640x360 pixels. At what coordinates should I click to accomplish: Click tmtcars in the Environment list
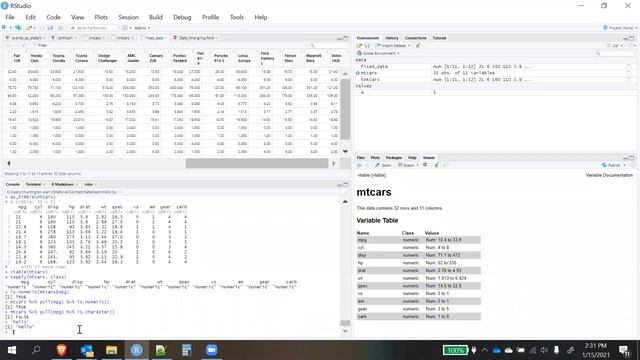(x=370, y=80)
